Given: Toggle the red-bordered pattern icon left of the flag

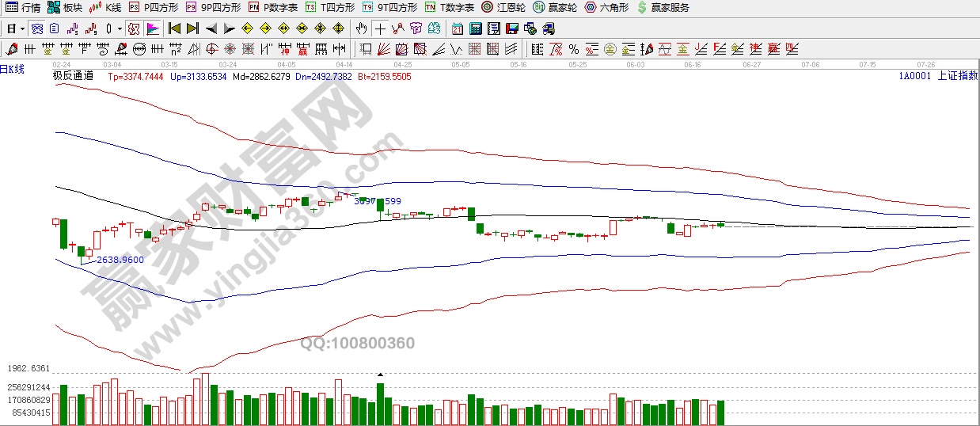Looking at the screenshot, I should pyautogui.click(x=134, y=29).
